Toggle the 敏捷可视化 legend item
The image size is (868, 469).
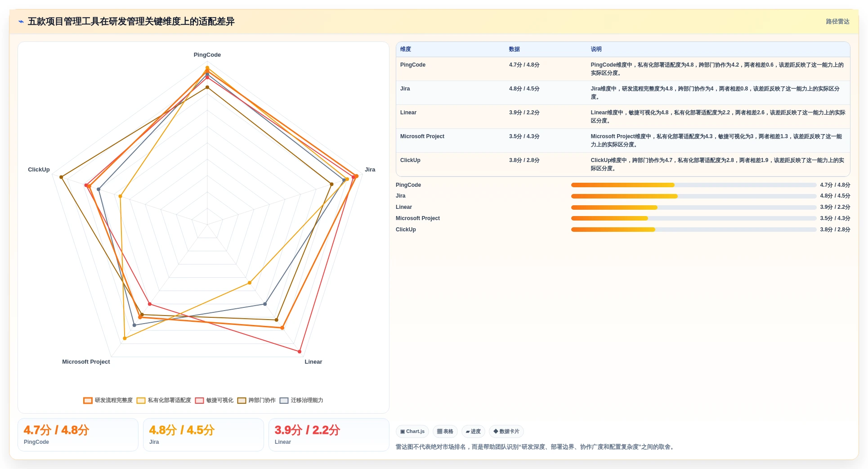coord(214,400)
